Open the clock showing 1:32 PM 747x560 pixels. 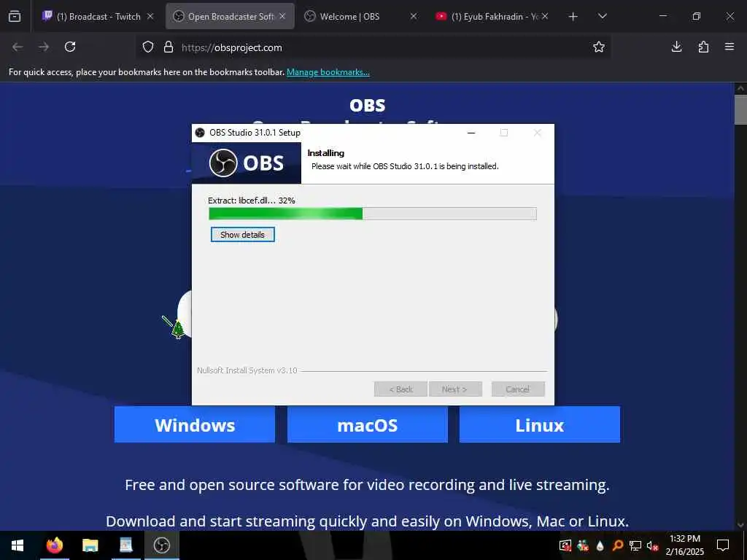(x=684, y=545)
